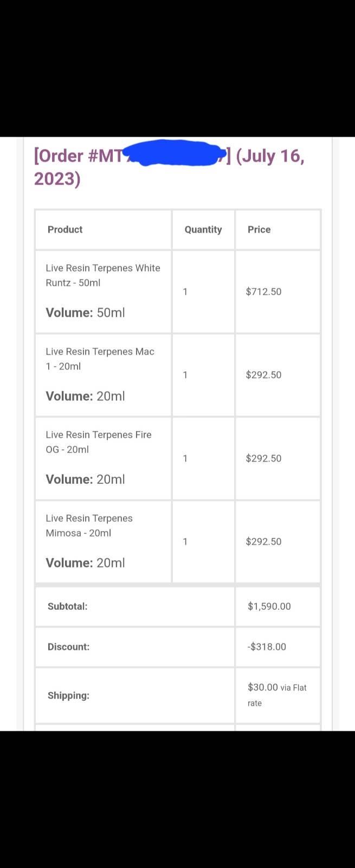This screenshot has height=868, width=355.
Task: Click the $30.00 via Flat rate text
Action: (x=276, y=688)
